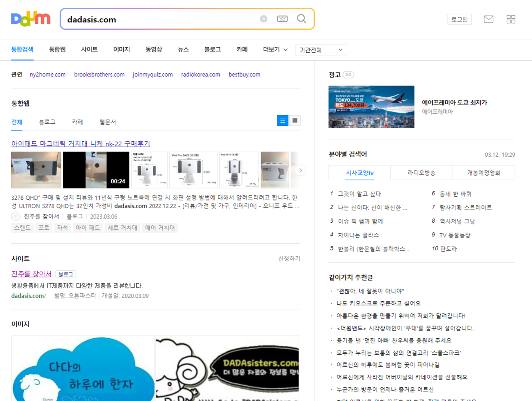This screenshot has height=401, width=532.
Task: Open "괜찮아, 네 잘못이 아니야" article
Action: (x=370, y=291)
